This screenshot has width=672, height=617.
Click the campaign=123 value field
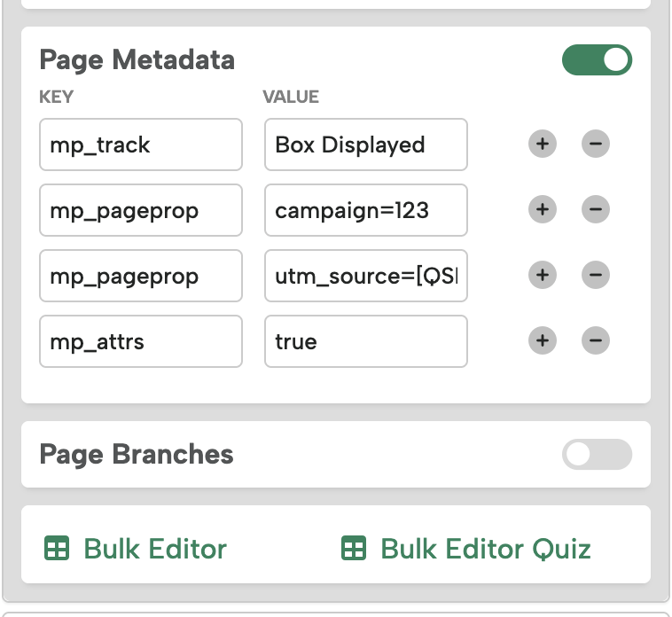(x=365, y=210)
